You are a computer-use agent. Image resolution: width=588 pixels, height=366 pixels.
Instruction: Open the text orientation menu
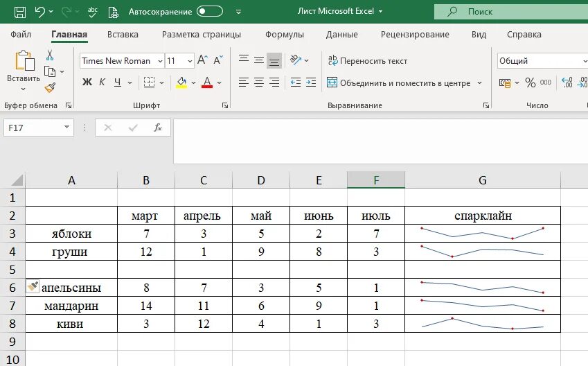(299, 60)
